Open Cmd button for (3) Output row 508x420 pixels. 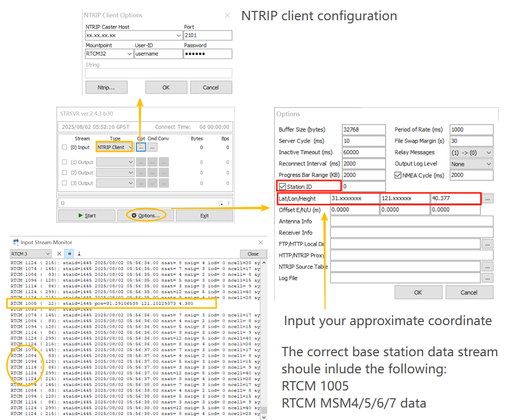coord(152,184)
